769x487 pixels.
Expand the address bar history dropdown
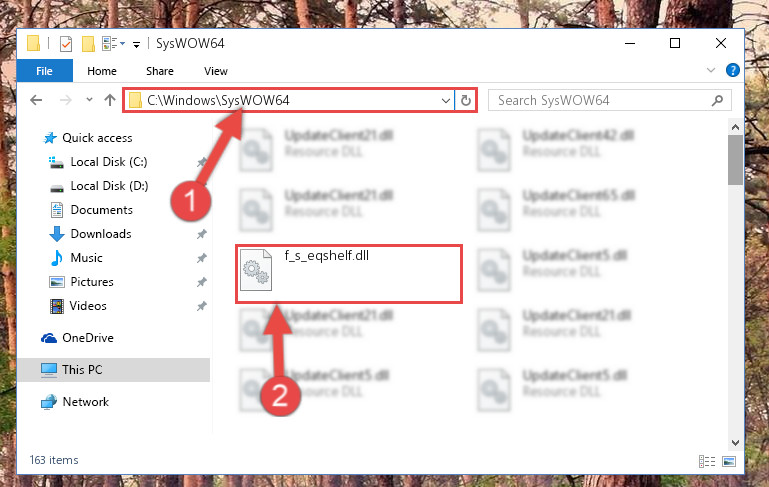(x=445, y=101)
